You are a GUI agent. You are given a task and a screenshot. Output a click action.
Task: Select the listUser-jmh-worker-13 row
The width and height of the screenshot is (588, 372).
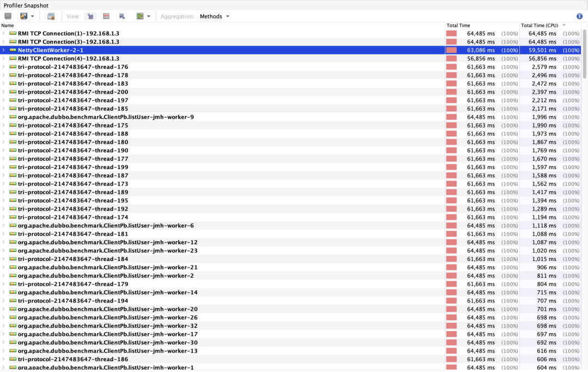(291, 351)
